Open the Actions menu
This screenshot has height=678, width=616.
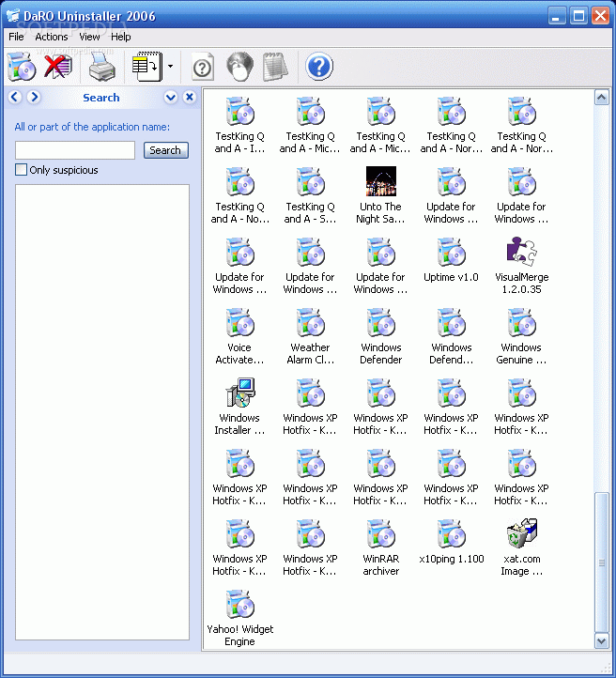tap(52, 37)
